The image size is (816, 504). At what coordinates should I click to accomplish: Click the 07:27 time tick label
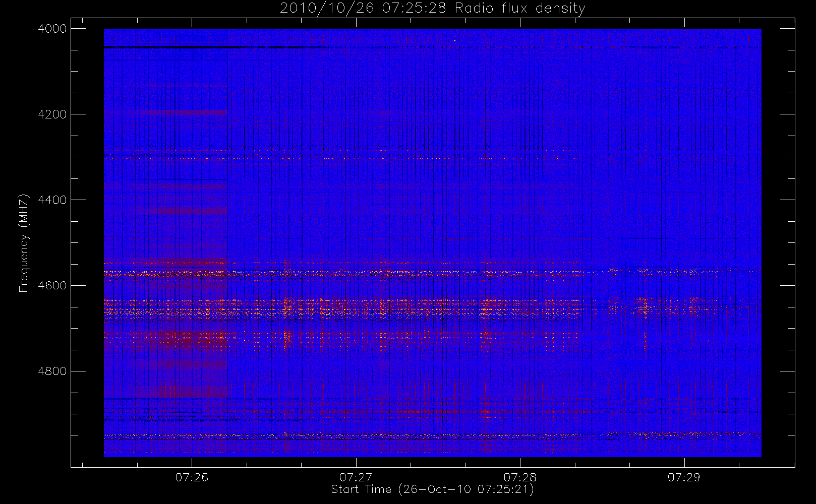pos(356,477)
